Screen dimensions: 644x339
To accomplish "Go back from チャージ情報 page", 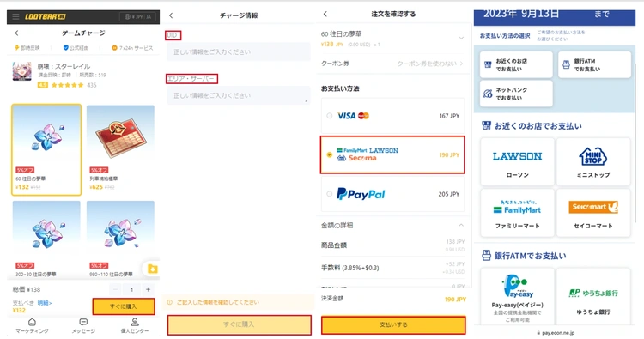I will pyautogui.click(x=171, y=15).
